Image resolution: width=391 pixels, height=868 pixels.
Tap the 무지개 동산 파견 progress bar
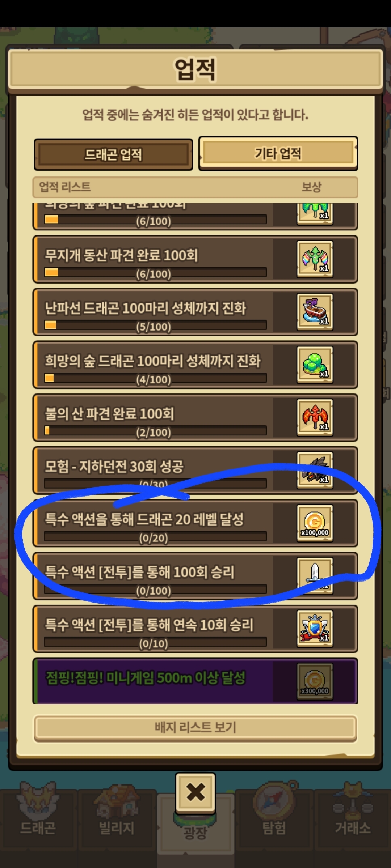155,273
